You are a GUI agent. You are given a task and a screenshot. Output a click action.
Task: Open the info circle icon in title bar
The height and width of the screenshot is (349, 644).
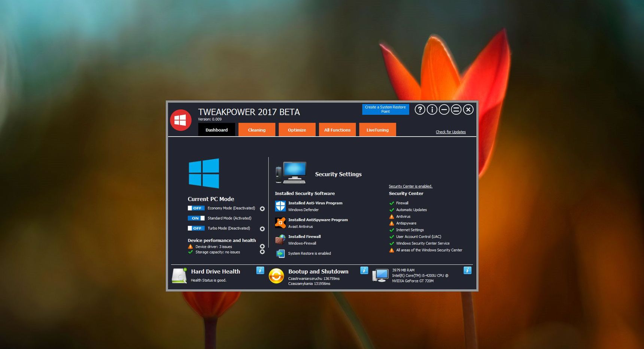(432, 109)
